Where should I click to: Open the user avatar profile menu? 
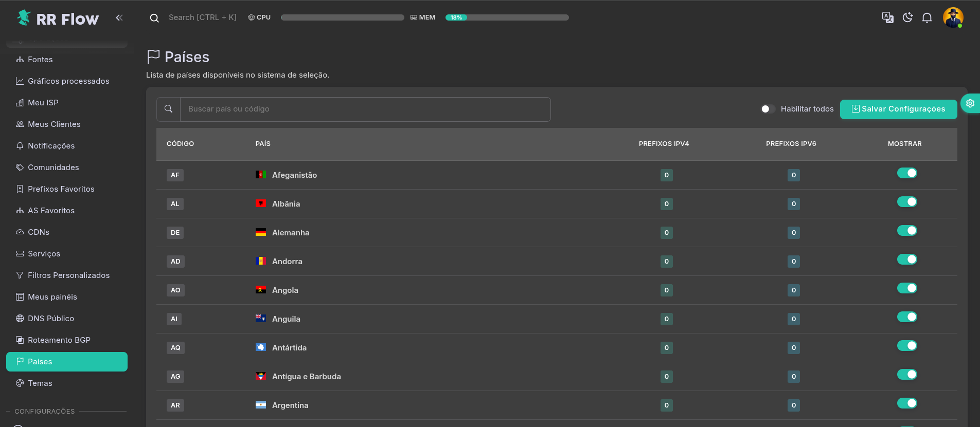(953, 18)
